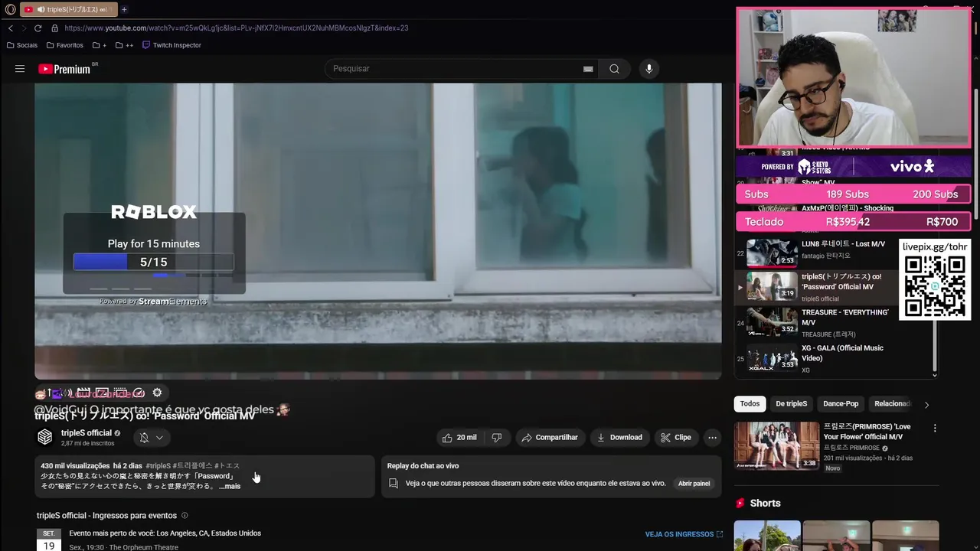Play TREASURE 'EVERYTHING' M/V from playlist

point(835,323)
